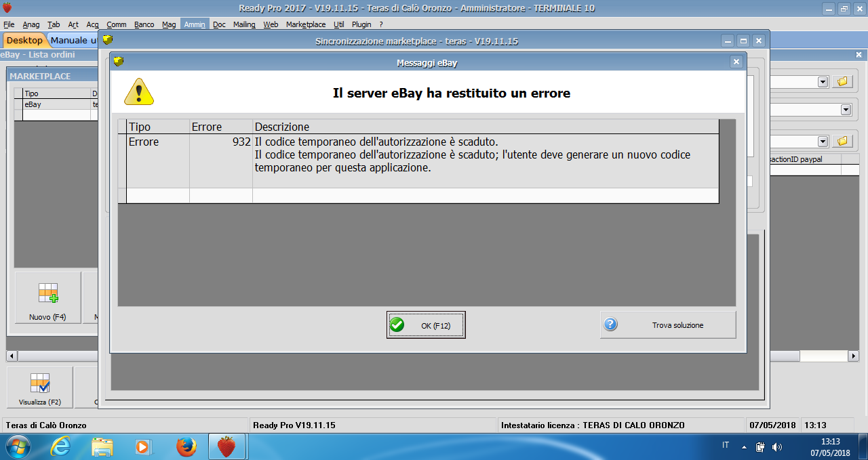Open the Ammin menu

195,24
